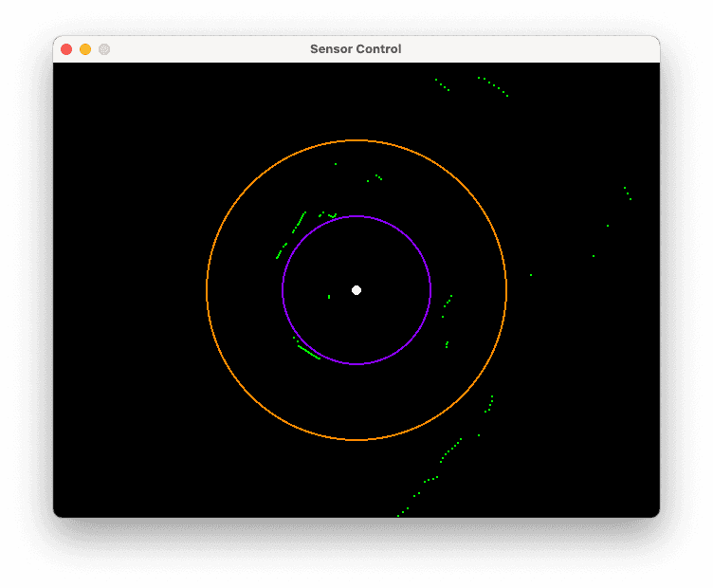The height and width of the screenshot is (588, 713).
Task: Minimize window with the yellow button
Action: point(85,49)
